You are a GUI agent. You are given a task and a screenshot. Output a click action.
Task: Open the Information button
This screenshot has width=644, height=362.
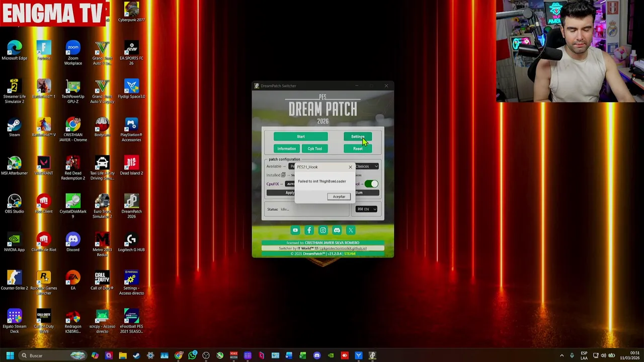286,149
